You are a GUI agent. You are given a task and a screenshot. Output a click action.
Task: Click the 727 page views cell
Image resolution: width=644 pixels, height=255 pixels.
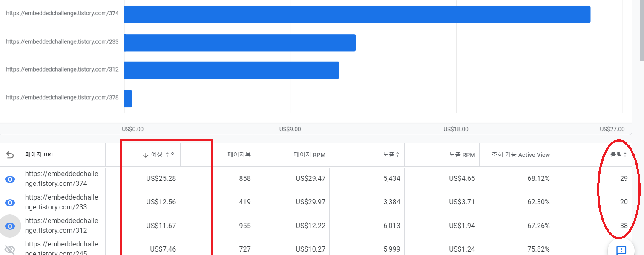(x=244, y=249)
